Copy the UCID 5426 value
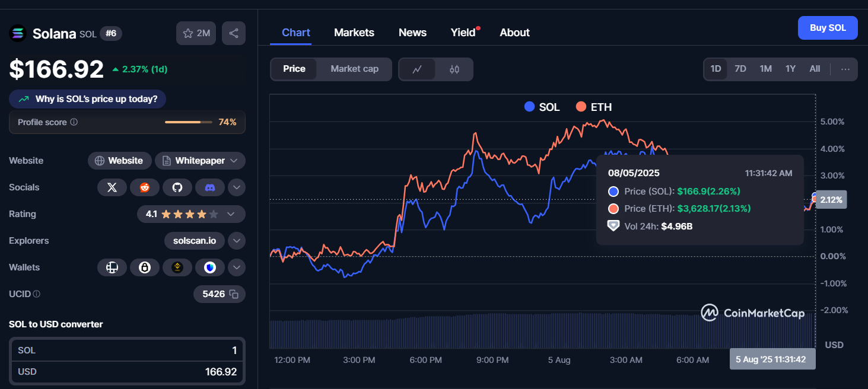Screen dimensions: 868x389 [x=234, y=294]
